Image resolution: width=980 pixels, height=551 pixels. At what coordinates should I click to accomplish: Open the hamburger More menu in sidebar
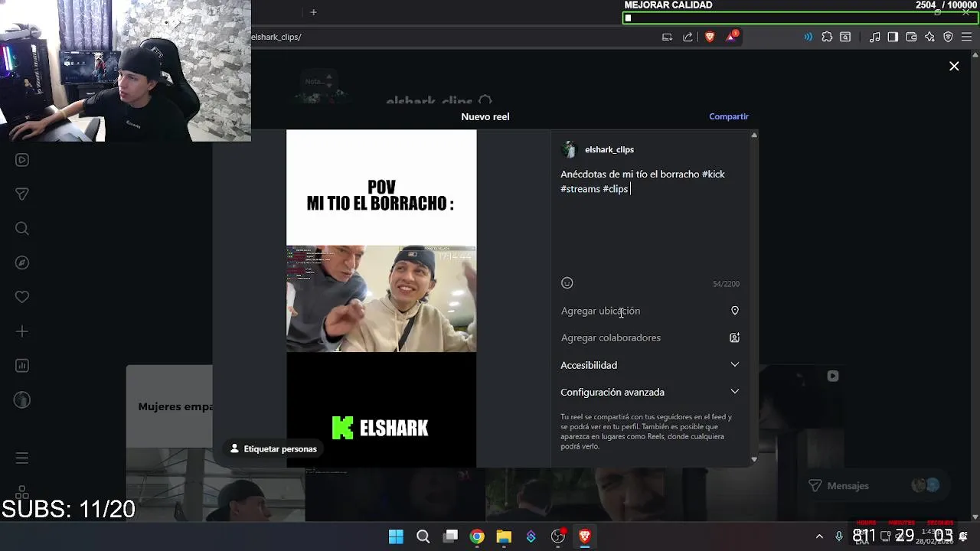[x=22, y=458]
